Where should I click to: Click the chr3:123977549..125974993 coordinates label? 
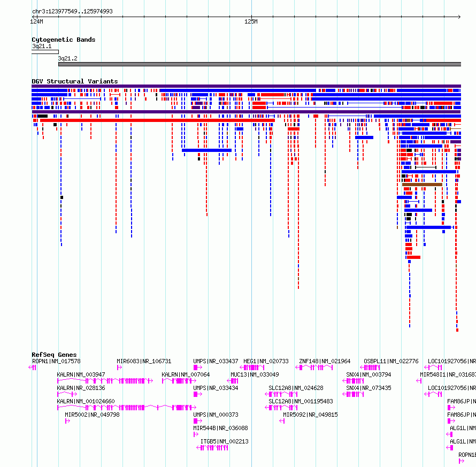pyautogui.click(x=72, y=11)
